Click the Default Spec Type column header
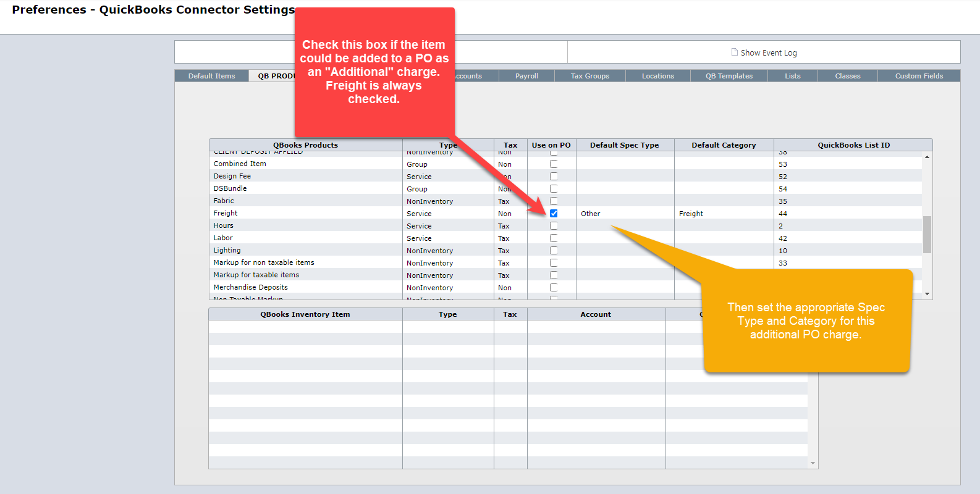 (x=625, y=145)
